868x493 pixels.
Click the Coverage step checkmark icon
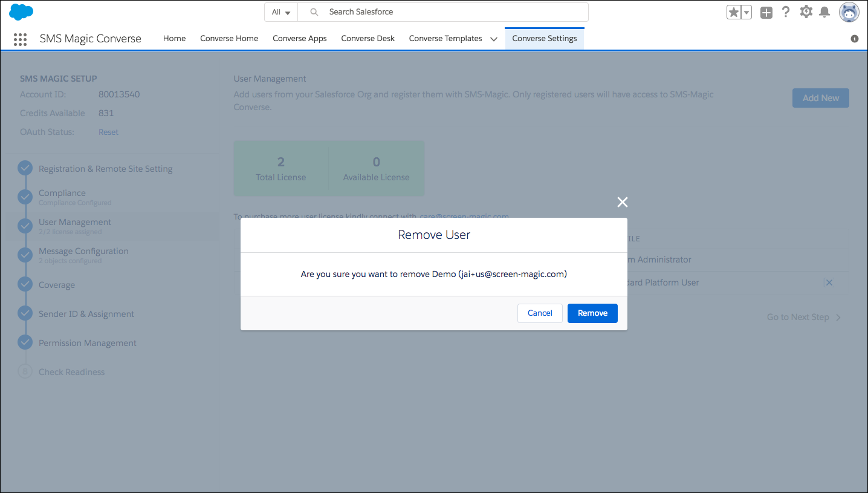click(x=25, y=284)
